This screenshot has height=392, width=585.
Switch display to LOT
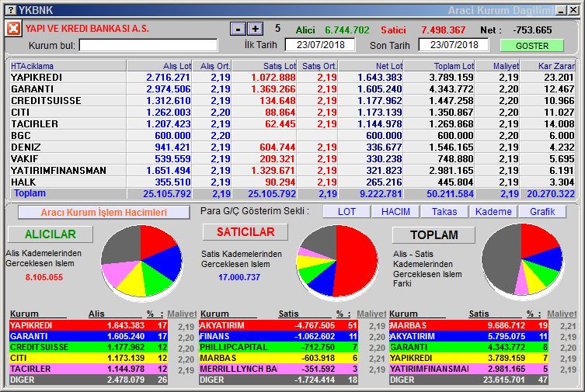[x=346, y=212]
